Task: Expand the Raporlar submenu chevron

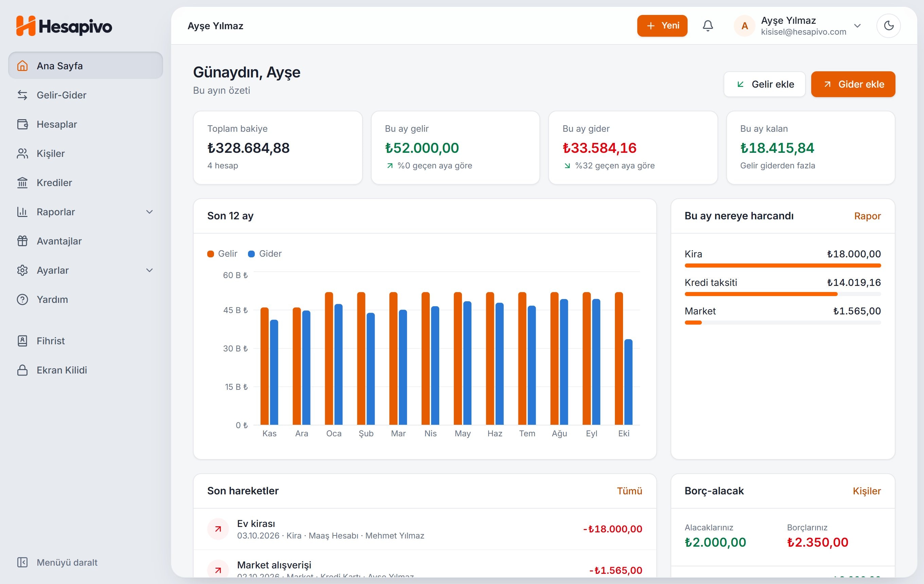Action: tap(150, 212)
